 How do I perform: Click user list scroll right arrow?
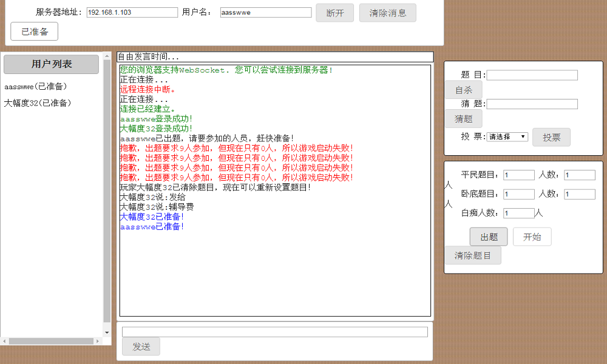coord(98,341)
